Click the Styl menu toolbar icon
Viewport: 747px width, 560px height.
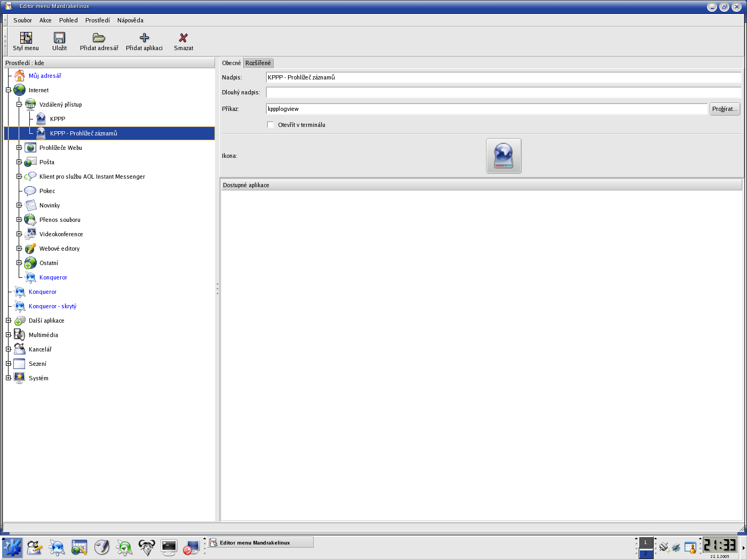coord(26,38)
